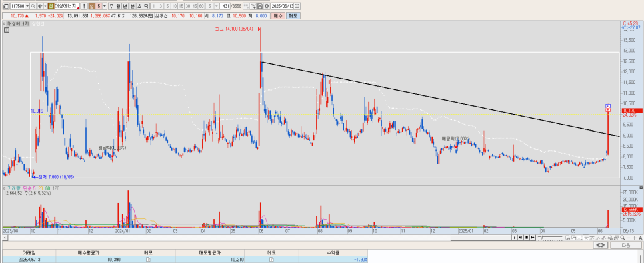Zoom out the chart with the minus icon
Image resolution: width=644 pixels, height=263 pixels.
[629, 238]
